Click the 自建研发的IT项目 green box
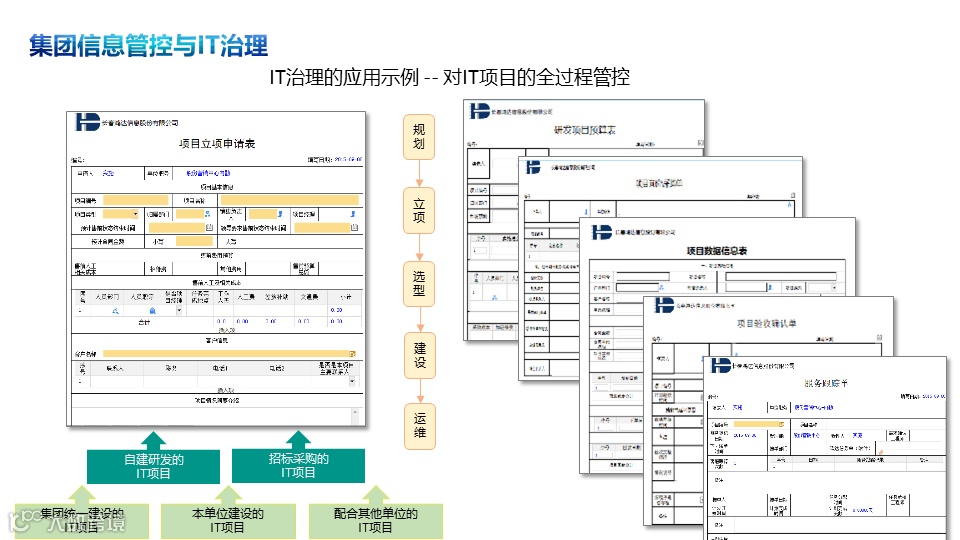The height and width of the screenshot is (540, 960). click(153, 467)
